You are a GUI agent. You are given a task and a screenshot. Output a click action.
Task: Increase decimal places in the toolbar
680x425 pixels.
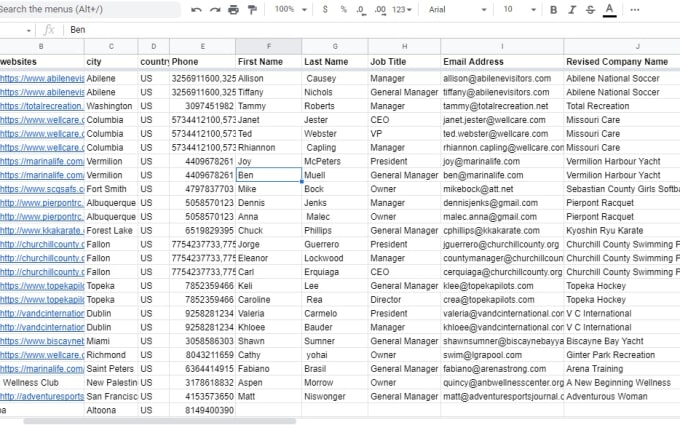click(379, 9)
